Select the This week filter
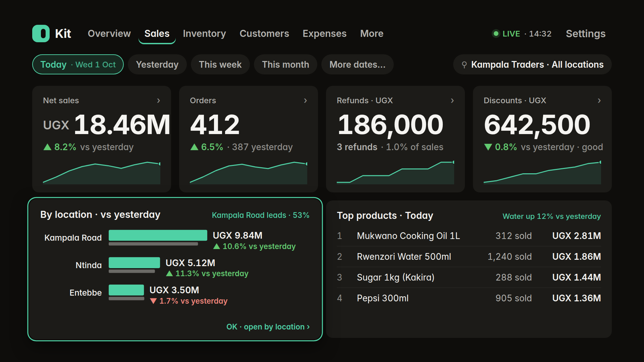The width and height of the screenshot is (644, 362). point(220,64)
